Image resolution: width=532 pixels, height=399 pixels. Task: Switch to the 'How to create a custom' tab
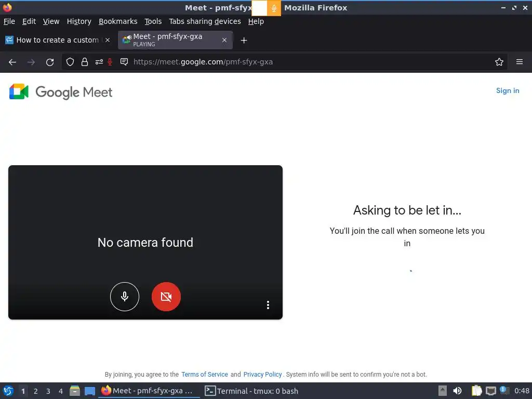[x=58, y=40]
